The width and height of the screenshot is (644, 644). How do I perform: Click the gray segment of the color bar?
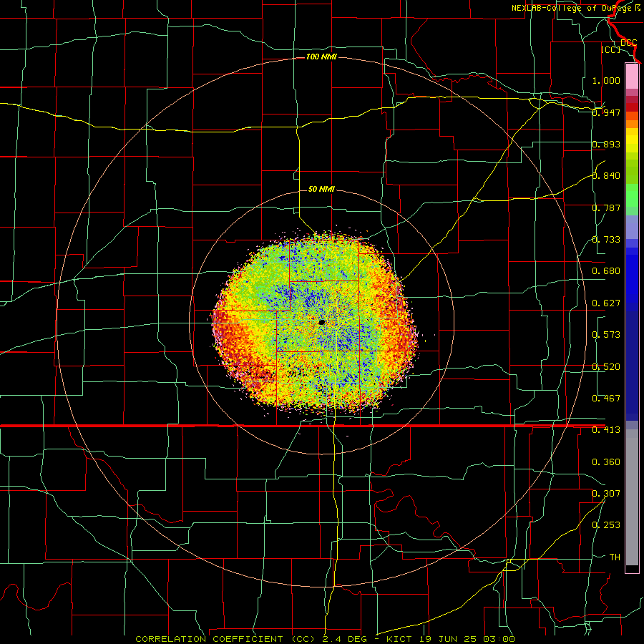(x=632, y=497)
